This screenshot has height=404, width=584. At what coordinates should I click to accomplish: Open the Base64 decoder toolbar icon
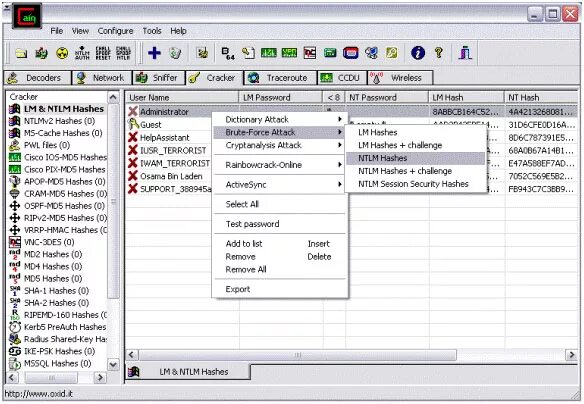pos(228,53)
